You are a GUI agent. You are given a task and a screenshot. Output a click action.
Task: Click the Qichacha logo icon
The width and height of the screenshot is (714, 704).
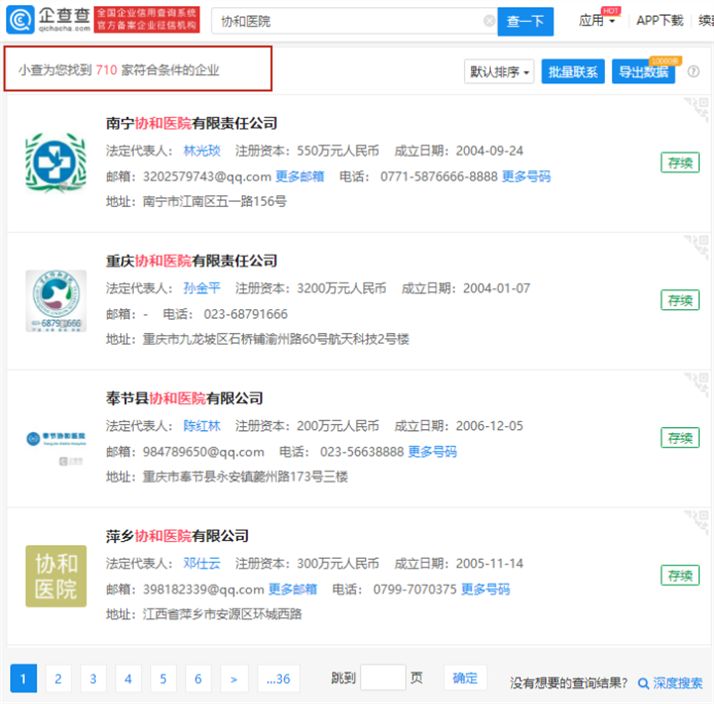point(20,20)
